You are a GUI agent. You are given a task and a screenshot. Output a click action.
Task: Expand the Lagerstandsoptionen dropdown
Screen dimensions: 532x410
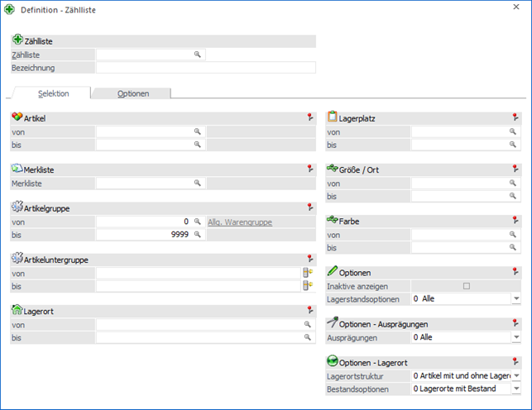[x=515, y=299]
